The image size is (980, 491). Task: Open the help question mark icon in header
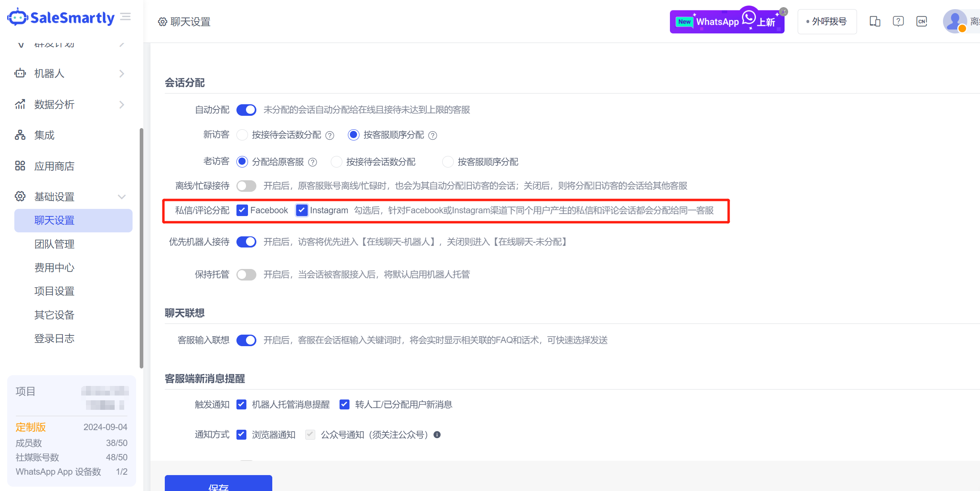coord(898,21)
